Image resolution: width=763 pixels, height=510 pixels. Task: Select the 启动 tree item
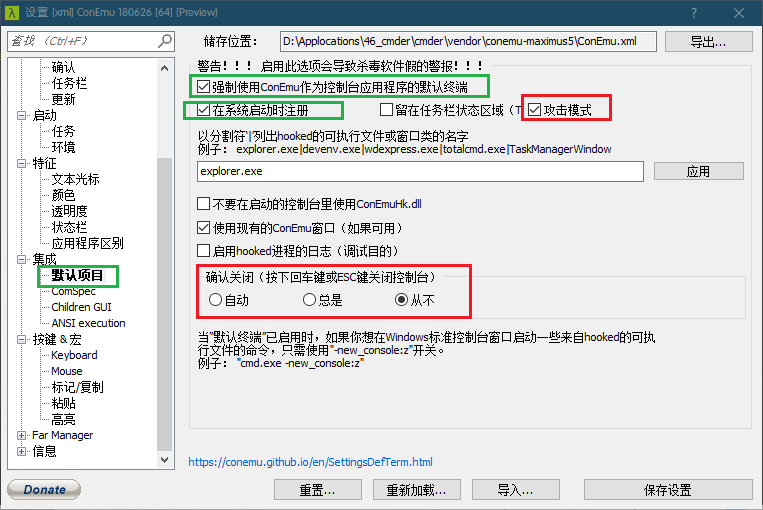[44, 115]
